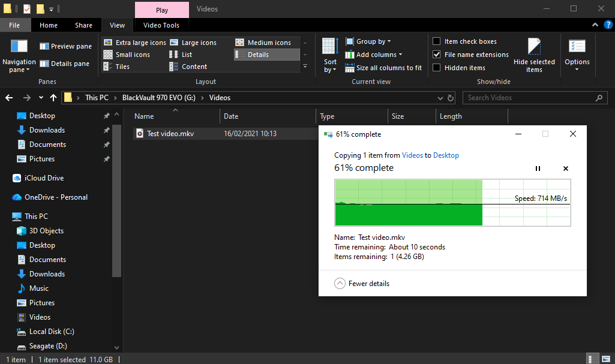Refresh the Videos folder
Viewport: 615px width, 364px height.
(451, 98)
